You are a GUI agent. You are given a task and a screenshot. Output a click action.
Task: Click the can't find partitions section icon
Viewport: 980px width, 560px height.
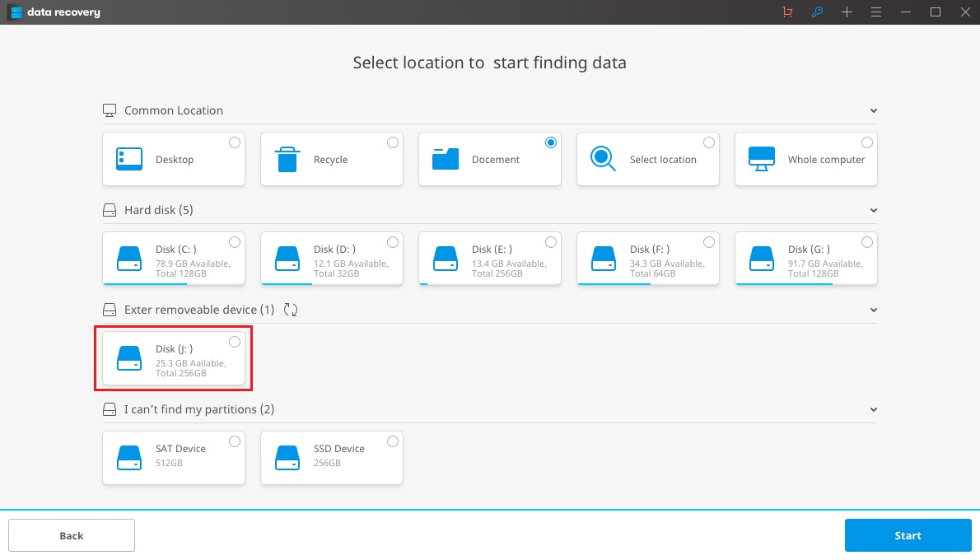[110, 409]
